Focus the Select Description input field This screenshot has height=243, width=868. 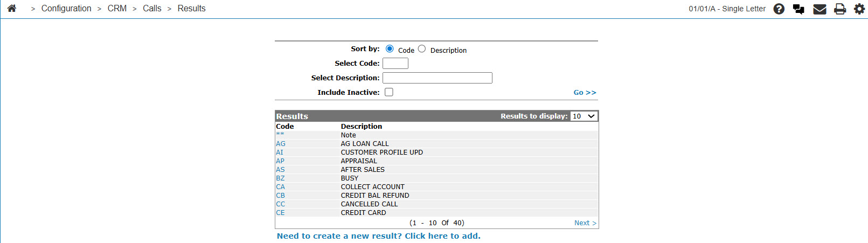coord(438,78)
